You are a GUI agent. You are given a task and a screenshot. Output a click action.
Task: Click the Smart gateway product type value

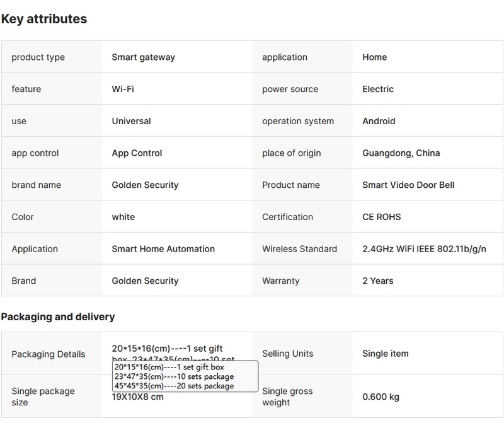(143, 57)
